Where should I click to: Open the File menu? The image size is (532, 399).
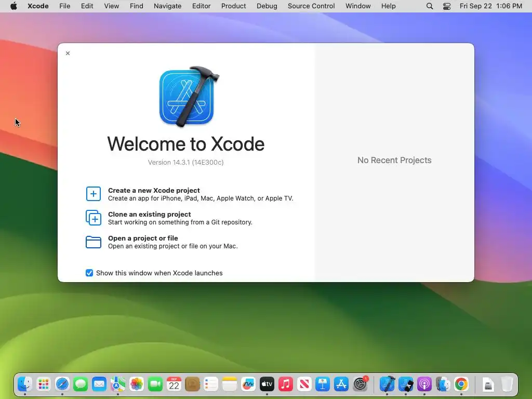click(x=64, y=6)
